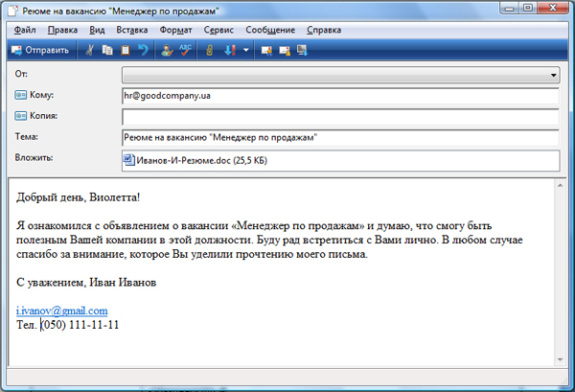Digitally sign the message icon
575x392 pixels.
point(266,50)
